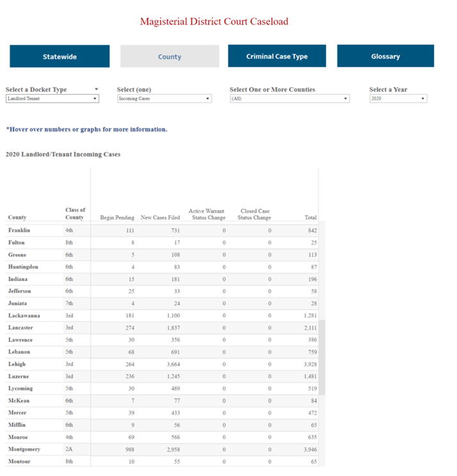Click the Active Warrant Status Change header
Image resolution: width=457 pixels, height=476 pixels.
click(207, 214)
